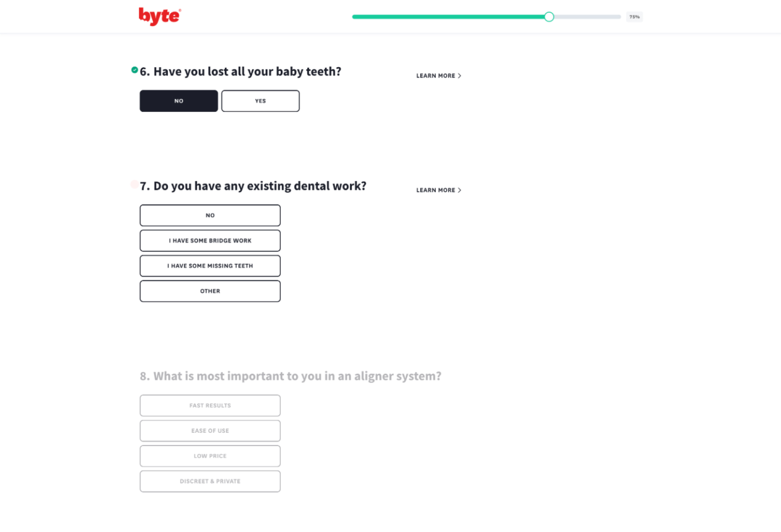Pick Fast Results option
The width and height of the screenshot is (781, 532).
210,406
